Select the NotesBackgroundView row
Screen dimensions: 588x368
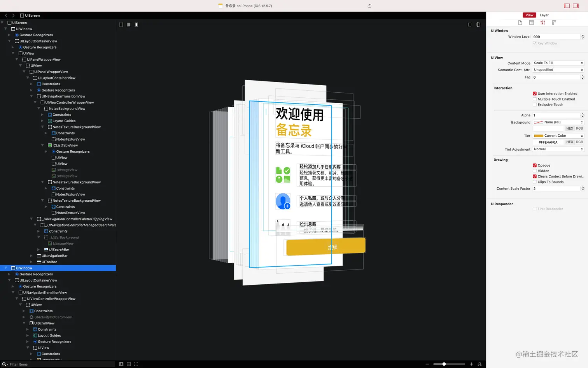pyautogui.click(x=58, y=109)
